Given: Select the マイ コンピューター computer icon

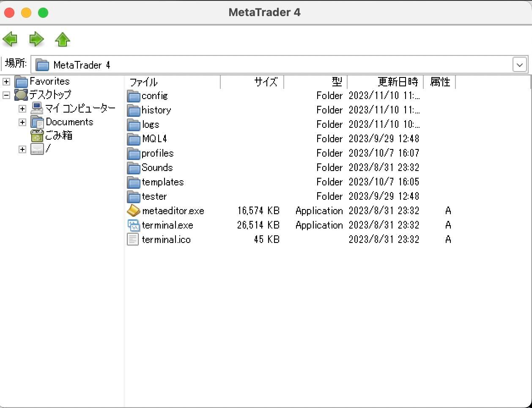Looking at the screenshot, I should (37, 108).
